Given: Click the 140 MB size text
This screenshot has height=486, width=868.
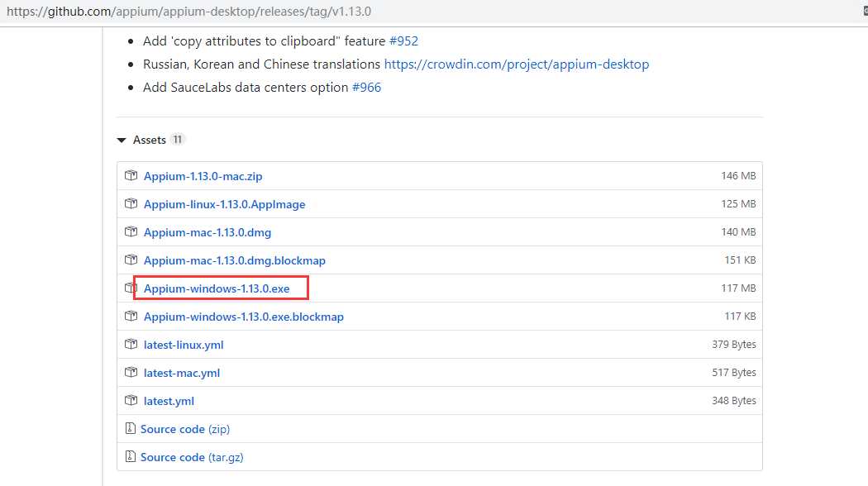Looking at the screenshot, I should click(738, 232).
